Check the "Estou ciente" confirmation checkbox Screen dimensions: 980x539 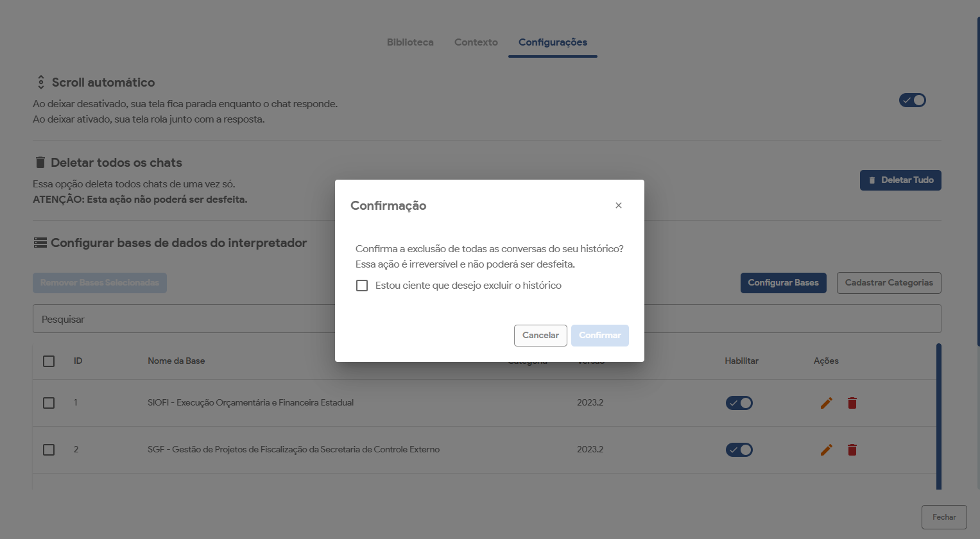point(362,286)
